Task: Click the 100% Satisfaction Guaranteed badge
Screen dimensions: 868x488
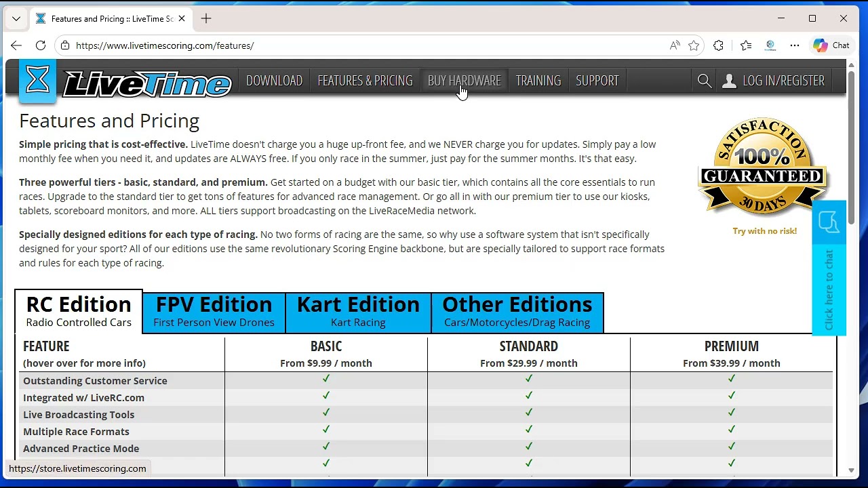Action: 764,167
